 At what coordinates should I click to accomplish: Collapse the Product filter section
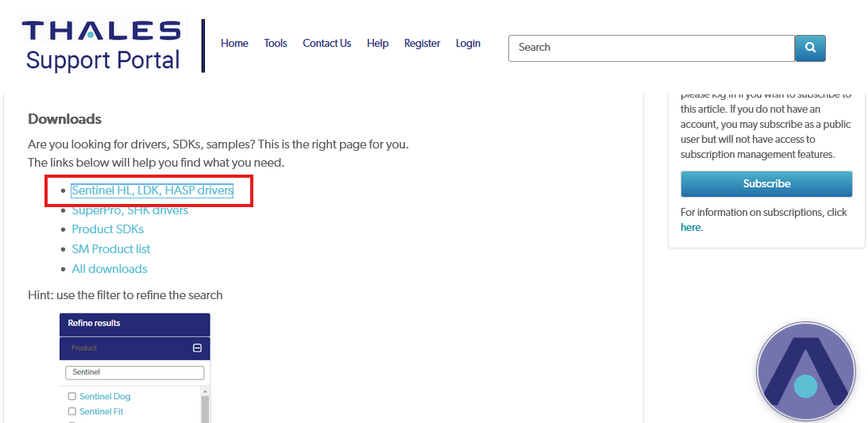click(197, 348)
